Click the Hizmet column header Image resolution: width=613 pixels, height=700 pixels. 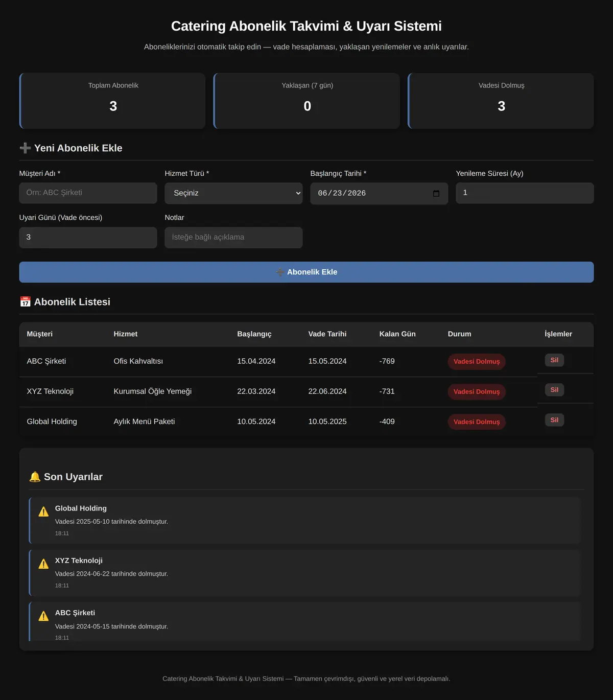click(x=126, y=334)
